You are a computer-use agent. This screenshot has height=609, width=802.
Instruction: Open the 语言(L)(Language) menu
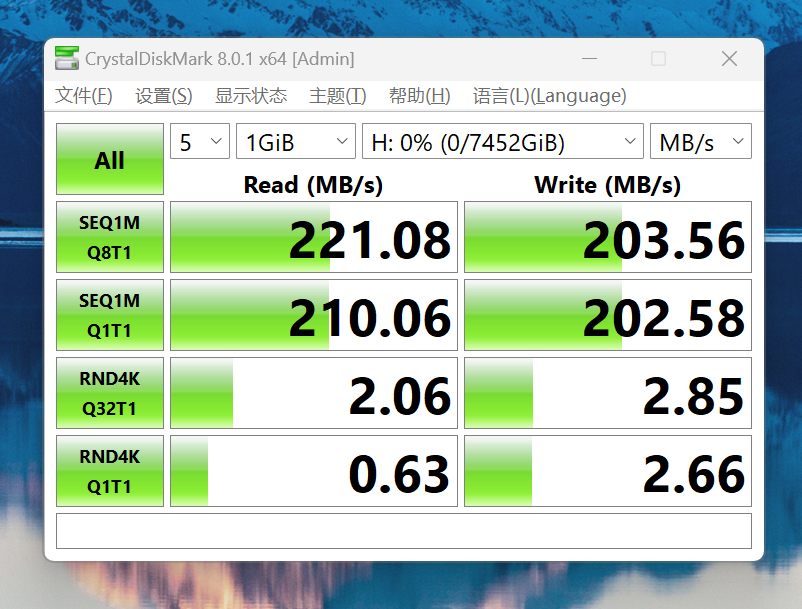549,96
